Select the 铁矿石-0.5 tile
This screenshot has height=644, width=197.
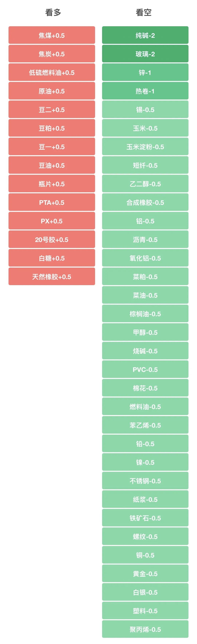tap(145, 518)
